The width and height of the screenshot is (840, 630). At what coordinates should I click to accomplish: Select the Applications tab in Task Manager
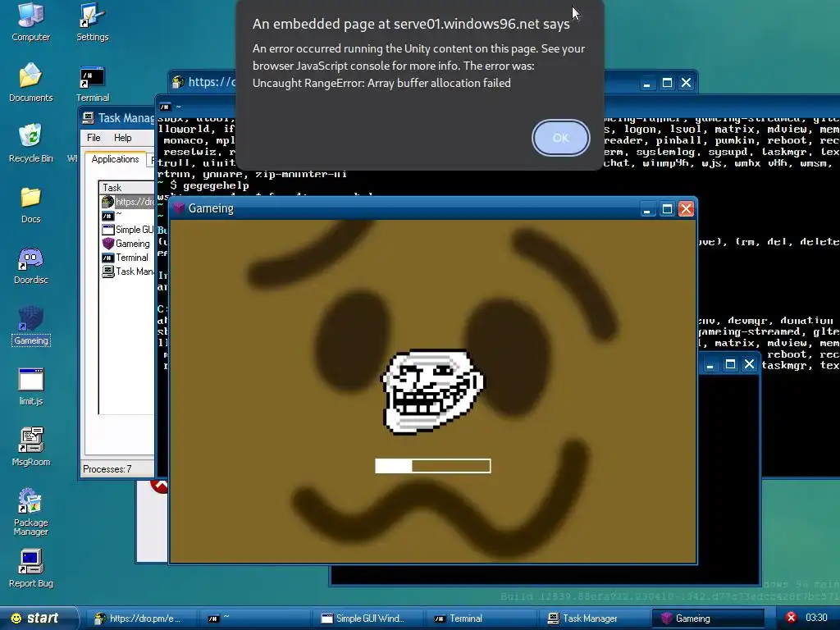115,159
